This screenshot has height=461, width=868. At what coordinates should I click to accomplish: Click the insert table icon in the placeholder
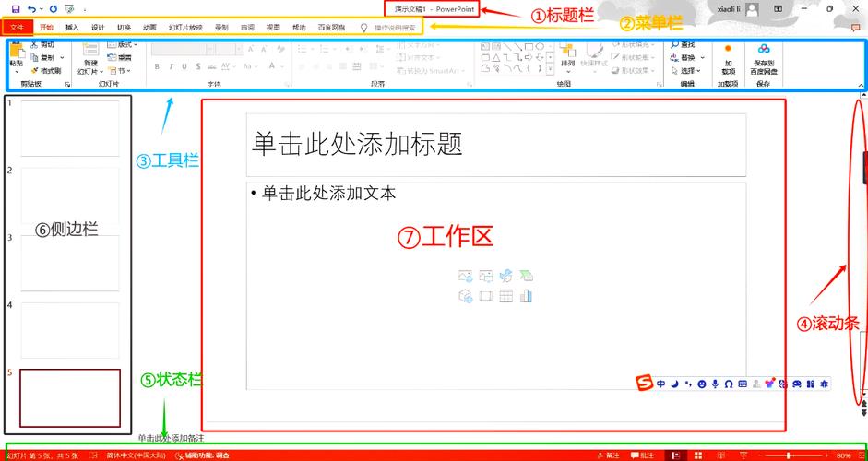coord(506,296)
